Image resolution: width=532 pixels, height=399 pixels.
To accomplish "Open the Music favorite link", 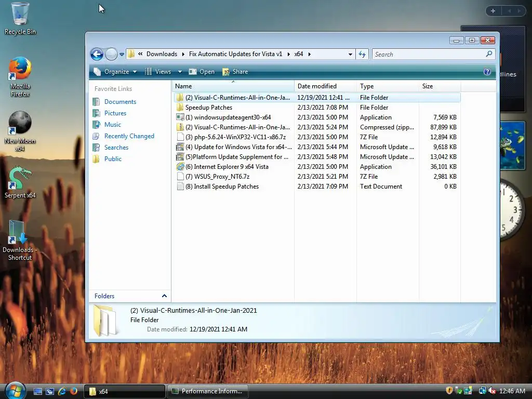I will click(x=112, y=125).
